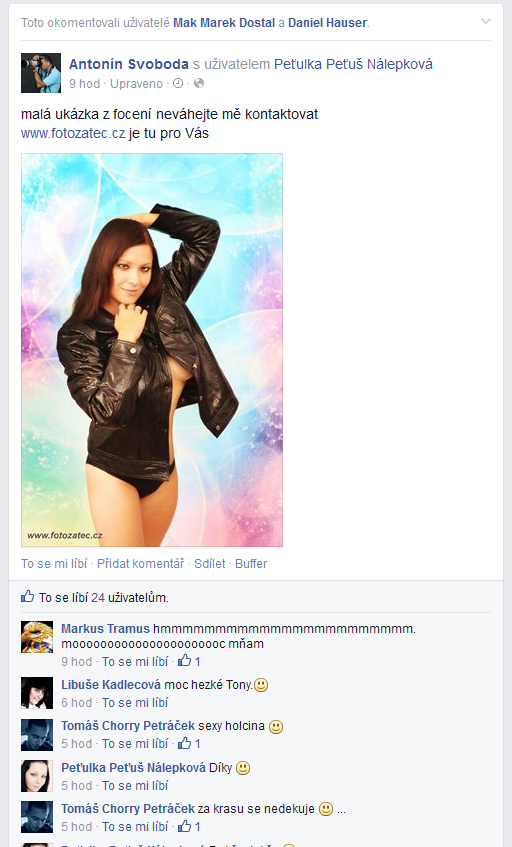This screenshot has width=512, height=847.
Task: Open the posted photo in viewer
Action: click(x=152, y=350)
